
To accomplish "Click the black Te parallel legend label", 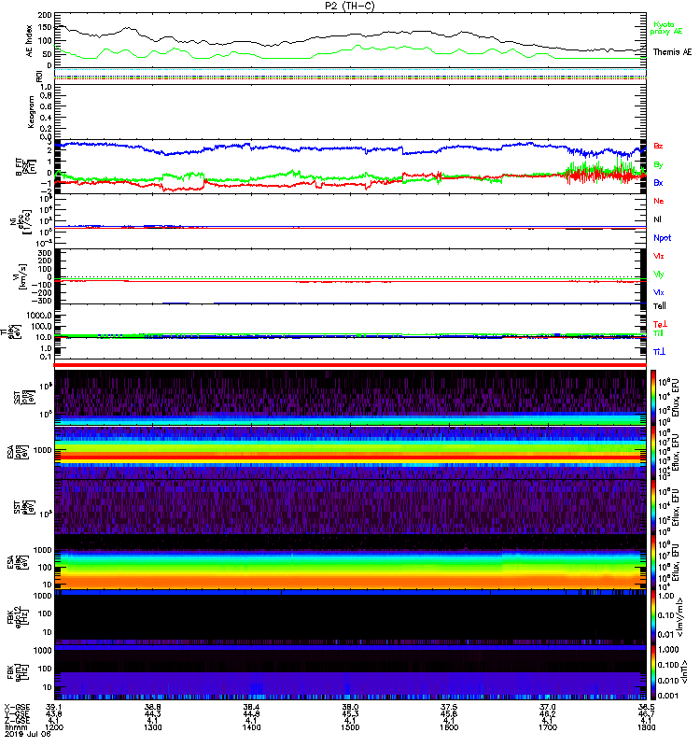I will point(660,306).
